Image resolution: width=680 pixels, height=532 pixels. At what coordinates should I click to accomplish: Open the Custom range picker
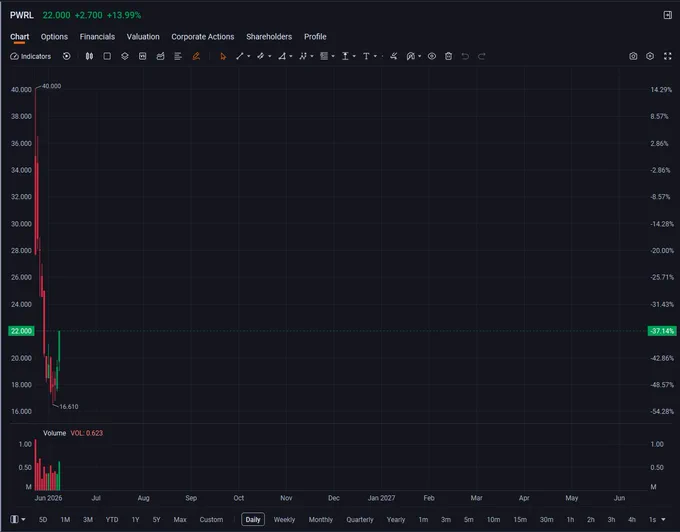pyautogui.click(x=211, y=519)
